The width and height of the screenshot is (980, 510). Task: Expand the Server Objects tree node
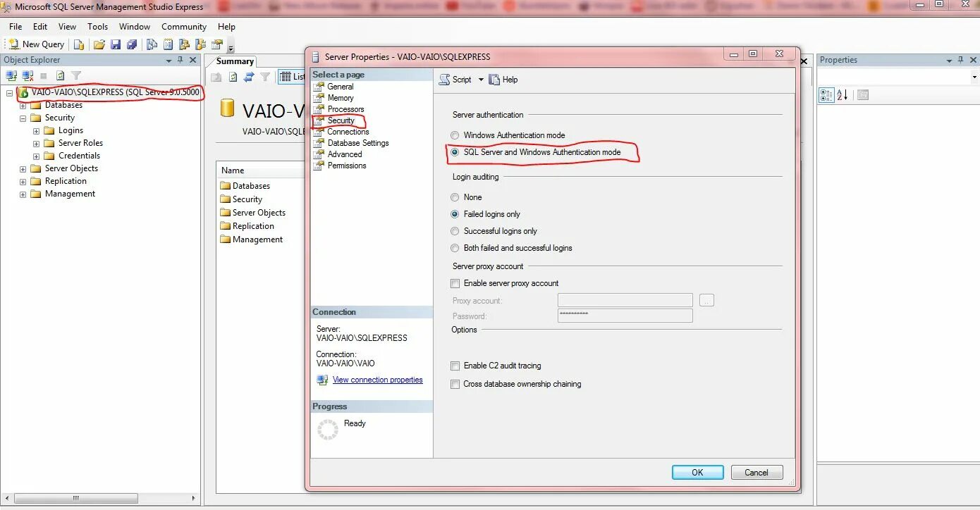point(23,169)
